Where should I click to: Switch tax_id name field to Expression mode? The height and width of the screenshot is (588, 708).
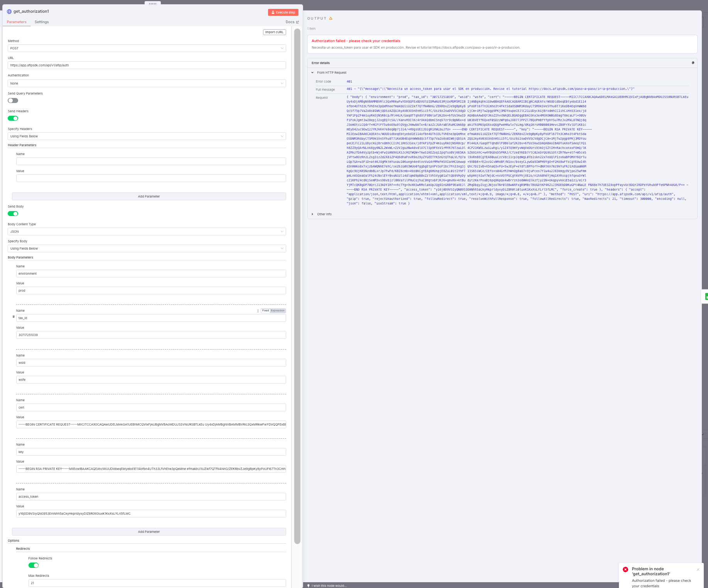[278, 311]
